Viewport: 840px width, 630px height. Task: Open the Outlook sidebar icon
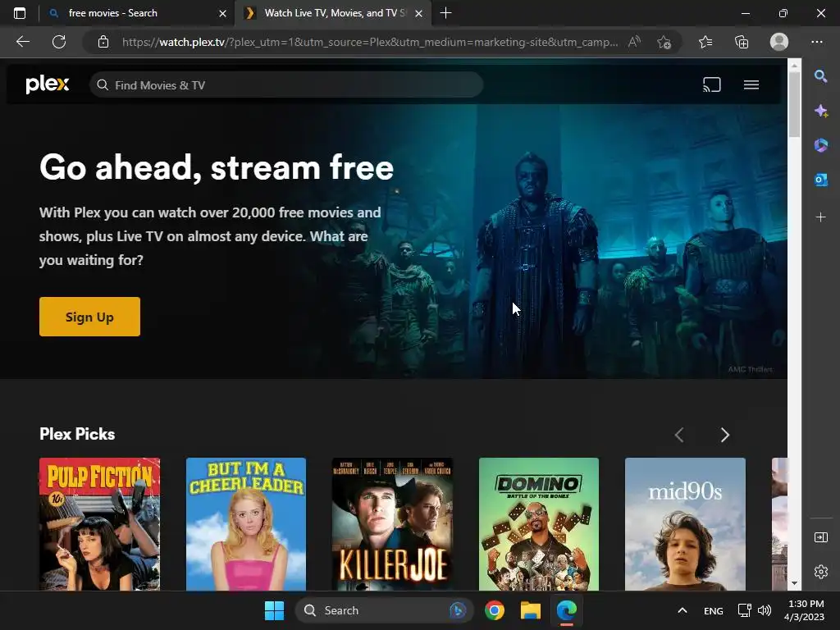820,180
